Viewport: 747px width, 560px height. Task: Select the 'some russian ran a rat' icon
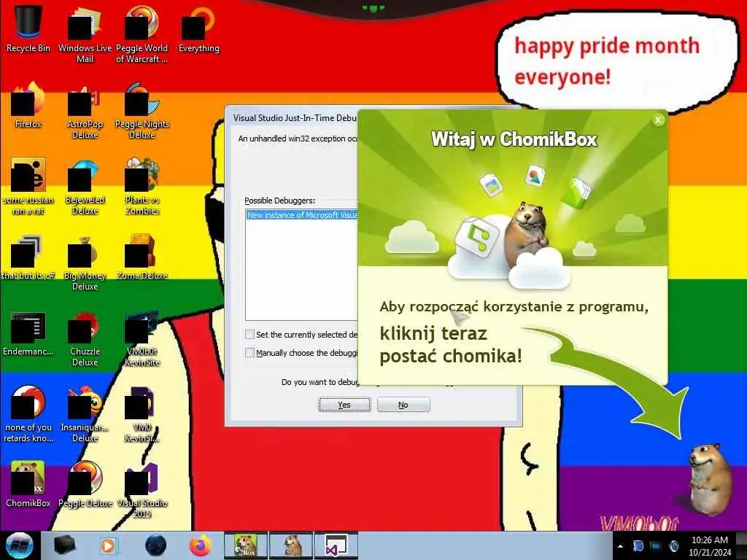28,186
